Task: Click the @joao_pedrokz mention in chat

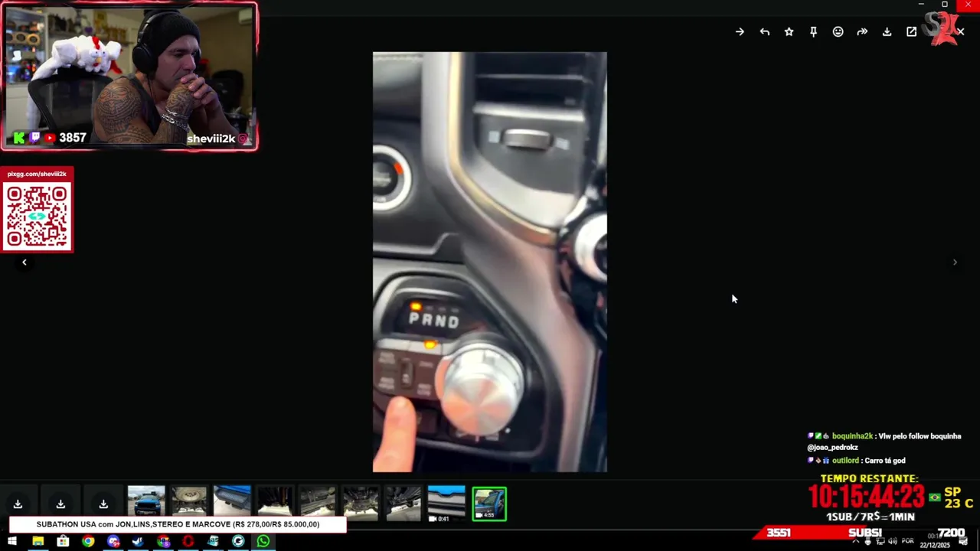Action: click(832, 448)
